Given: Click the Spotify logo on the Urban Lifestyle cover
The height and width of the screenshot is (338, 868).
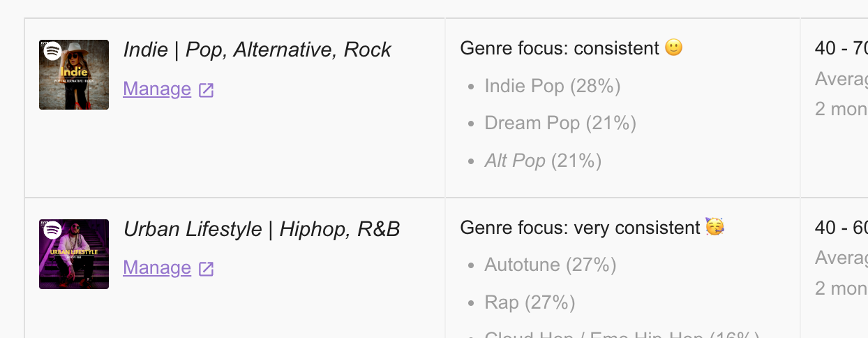Looking at the screenshot, I should [53, 231].
